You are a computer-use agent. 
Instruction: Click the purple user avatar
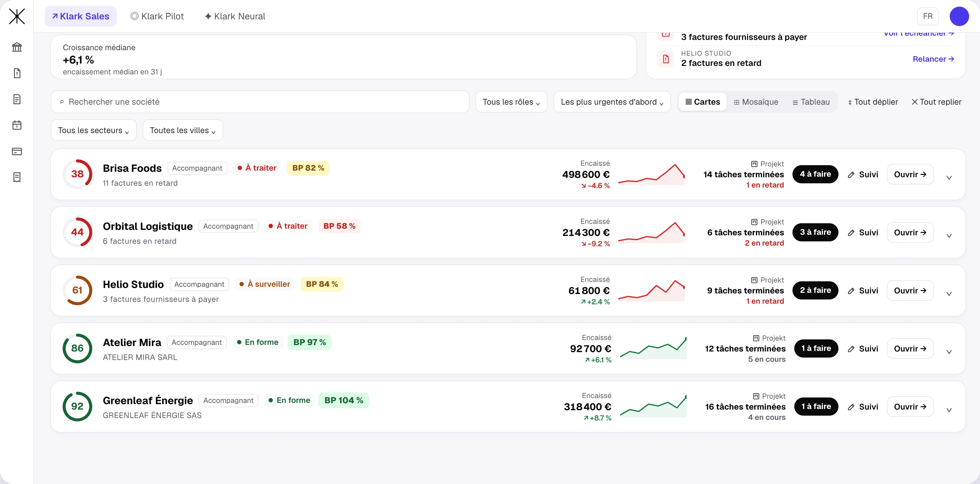coord(959,16)
